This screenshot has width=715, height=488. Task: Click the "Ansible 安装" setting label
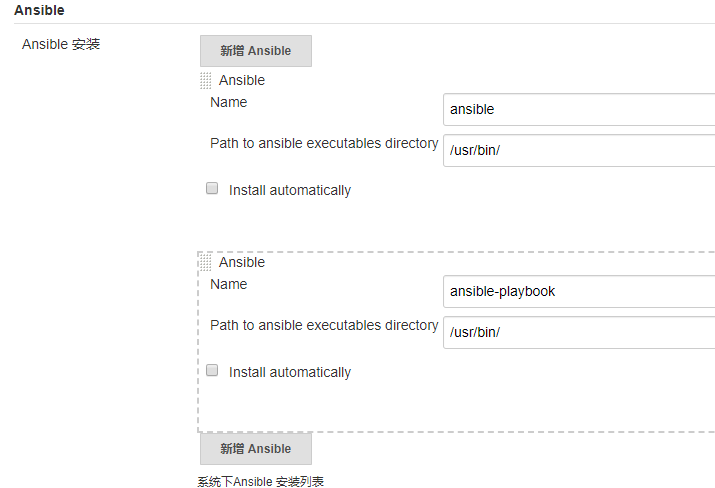coord(61,44)
